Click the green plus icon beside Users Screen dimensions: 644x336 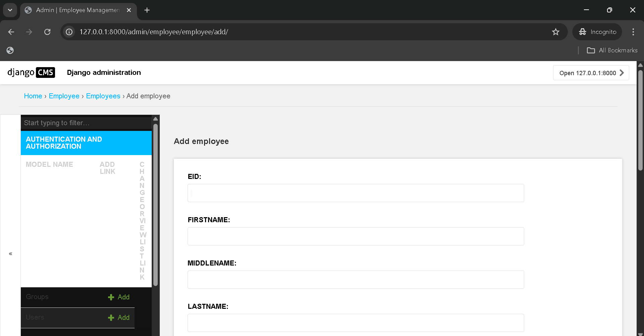point(111,318)
